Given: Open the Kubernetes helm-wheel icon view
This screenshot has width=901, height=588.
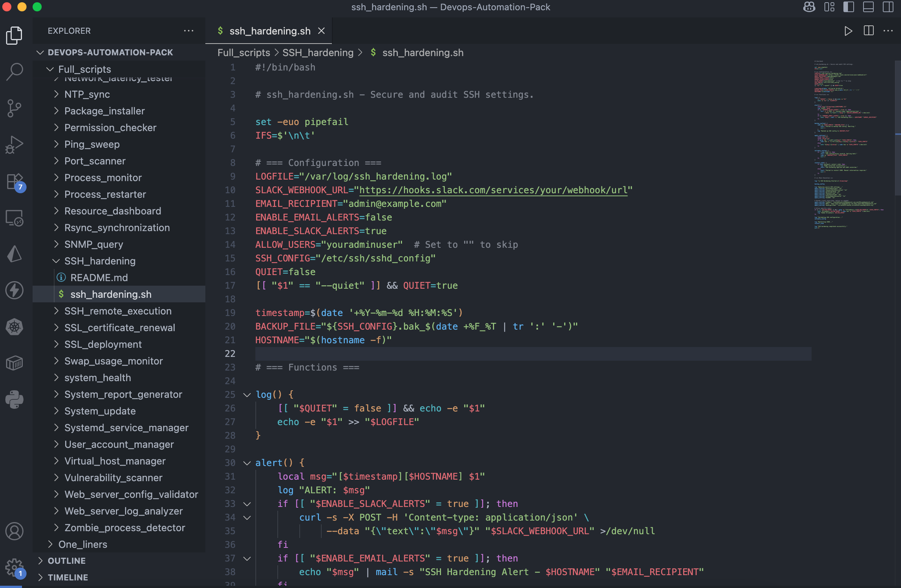Looking at the screenshot, I should coord(14,327).
